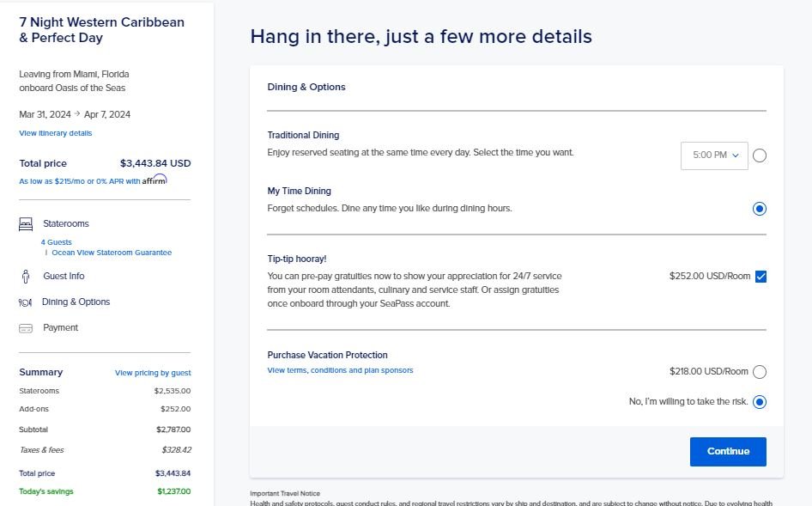Select the Traditional Dining radio button
812x506 pixels.
click(759, 155)
